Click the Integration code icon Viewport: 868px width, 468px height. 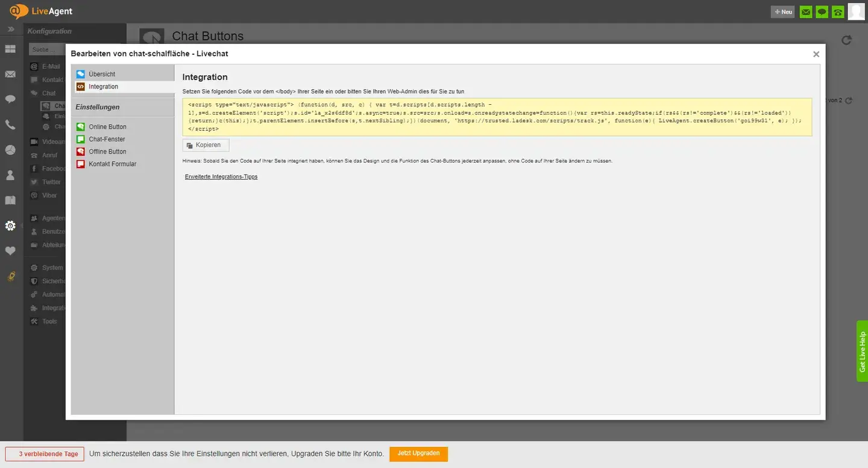click(80, 87)
